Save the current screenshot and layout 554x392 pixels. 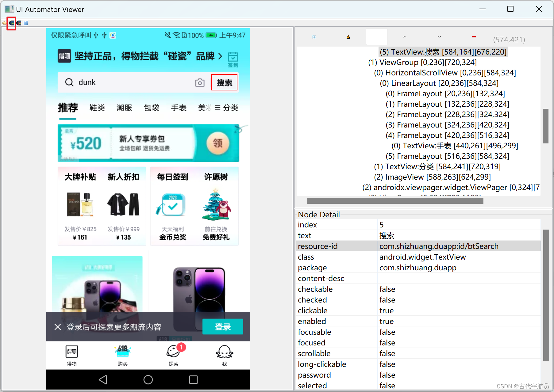(x=26, y=23)
